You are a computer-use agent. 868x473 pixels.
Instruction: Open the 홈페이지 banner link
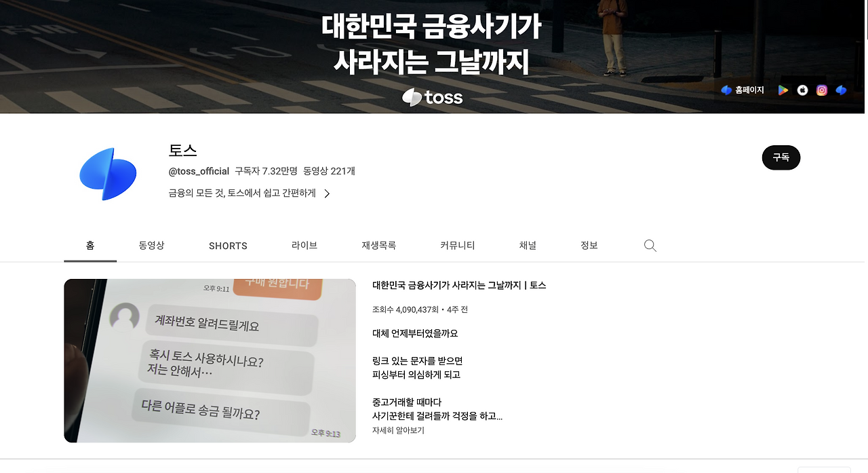tap(743, 90)
